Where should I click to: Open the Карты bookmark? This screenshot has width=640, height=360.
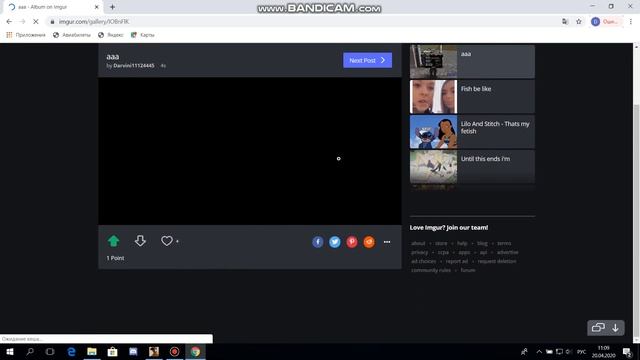point(142,35)
